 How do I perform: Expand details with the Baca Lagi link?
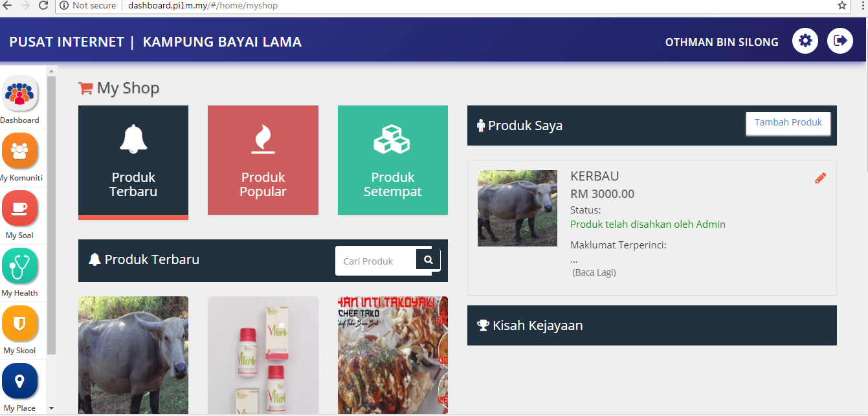coord(594,272)
